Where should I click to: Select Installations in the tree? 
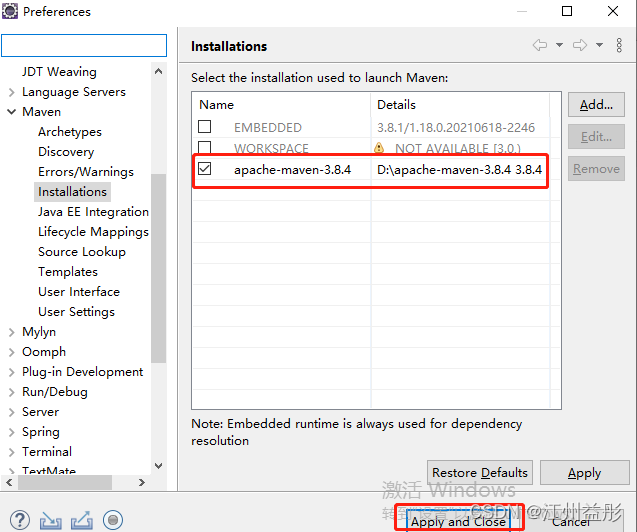tap(72, 192)
